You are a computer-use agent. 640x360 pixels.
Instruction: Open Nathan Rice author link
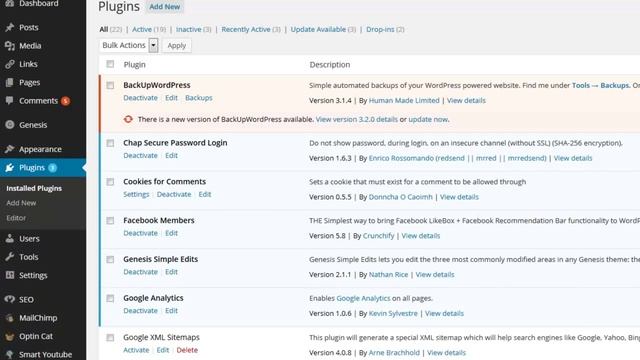388,275
